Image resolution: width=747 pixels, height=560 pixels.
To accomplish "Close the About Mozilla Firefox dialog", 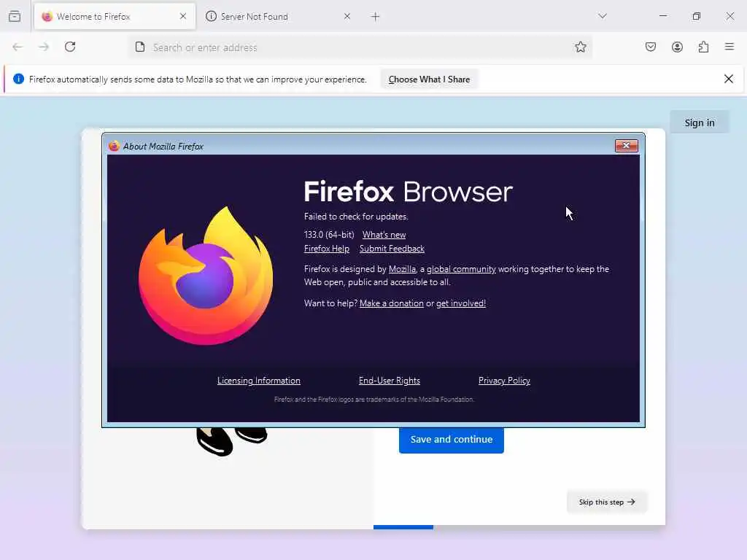I will (627, 146).
